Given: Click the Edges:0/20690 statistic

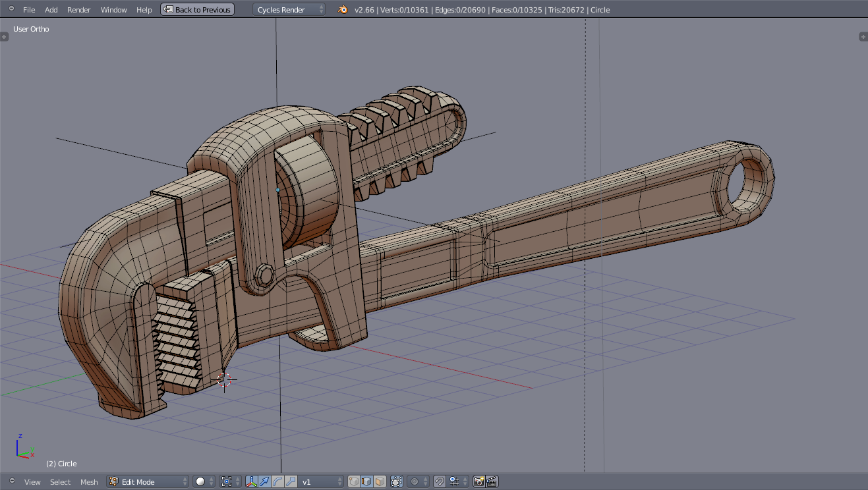Looking at the screenshot, I should coord(461,10).
